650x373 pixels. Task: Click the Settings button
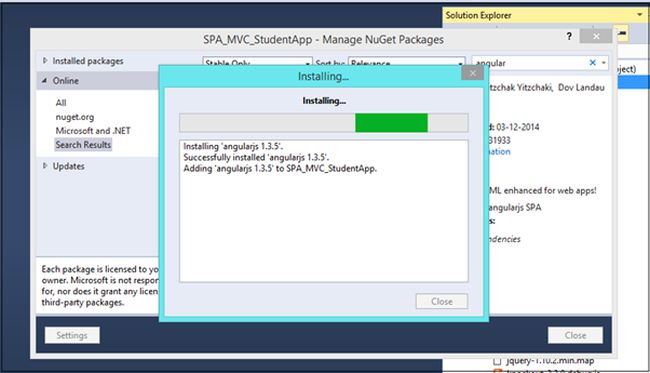[x=72, y=335]
